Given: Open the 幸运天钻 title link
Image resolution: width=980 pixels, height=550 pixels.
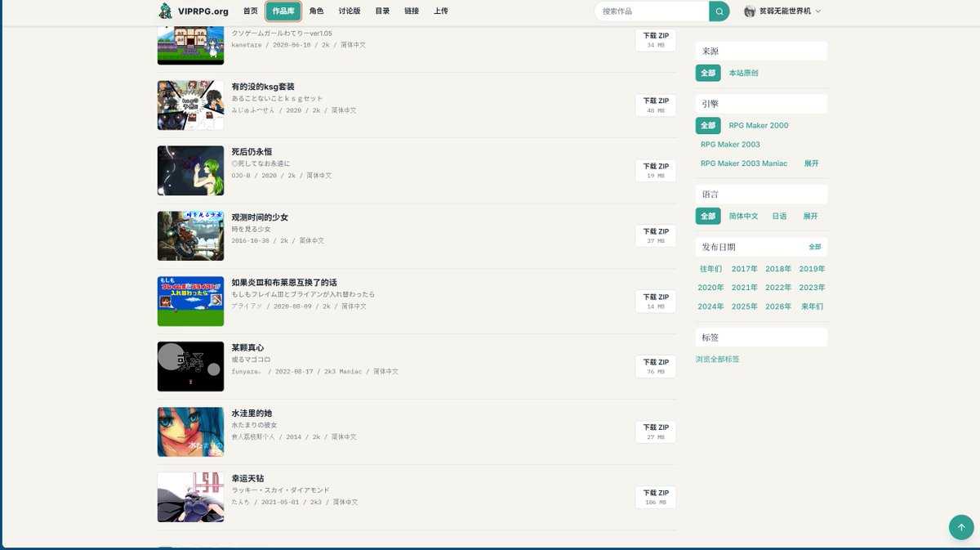Looking at the screenshot, I should point(247,478).
